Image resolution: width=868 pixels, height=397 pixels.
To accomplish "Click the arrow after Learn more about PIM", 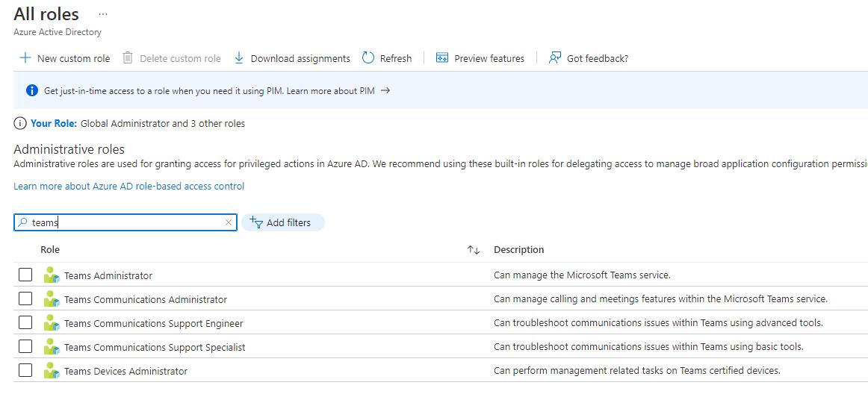I will (x=385, y=90).
